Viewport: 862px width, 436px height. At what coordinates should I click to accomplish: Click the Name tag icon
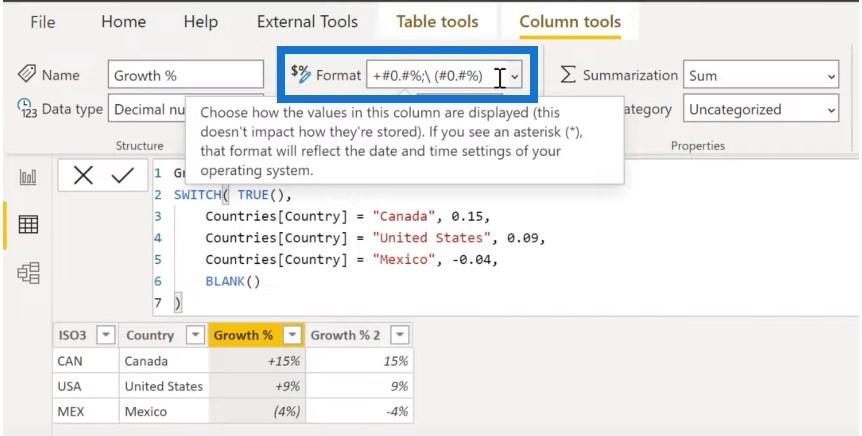click(x=26, y=74)
